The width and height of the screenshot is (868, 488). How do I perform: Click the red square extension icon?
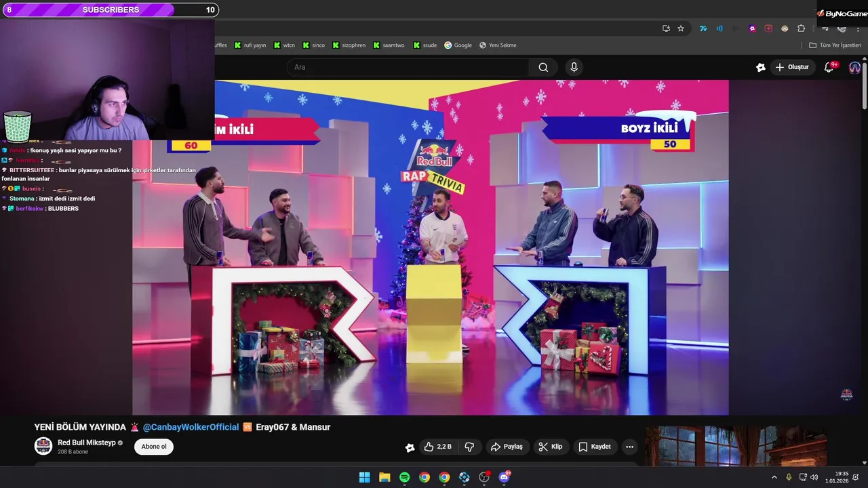[x=768, y=28]
